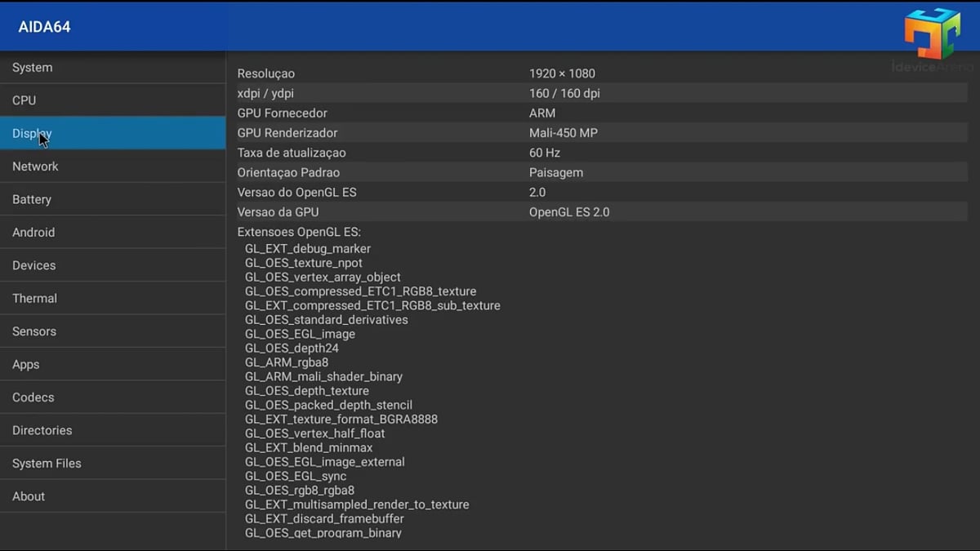Image resolution: width=980 pixels, height=551 pixels.
Task: View the Codecs section
Action: point(33,397)
